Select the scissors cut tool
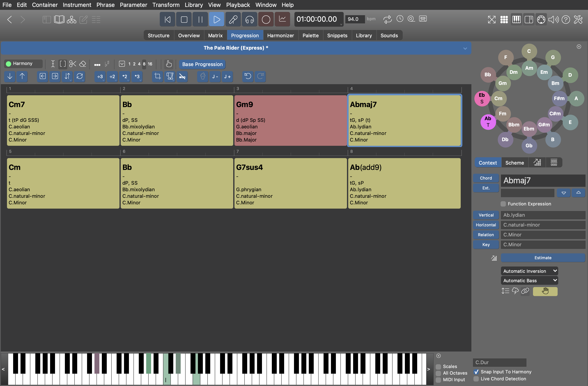 pos(73,64)
